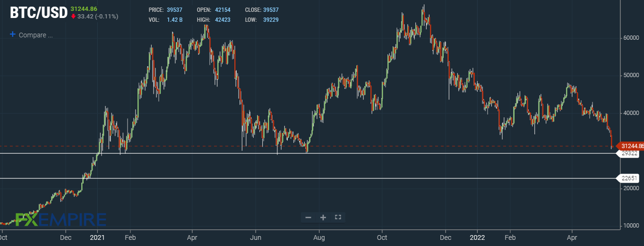Click the red 31244.86 price tag on axis
644x246 pixels.
click(x=630, y=146)
